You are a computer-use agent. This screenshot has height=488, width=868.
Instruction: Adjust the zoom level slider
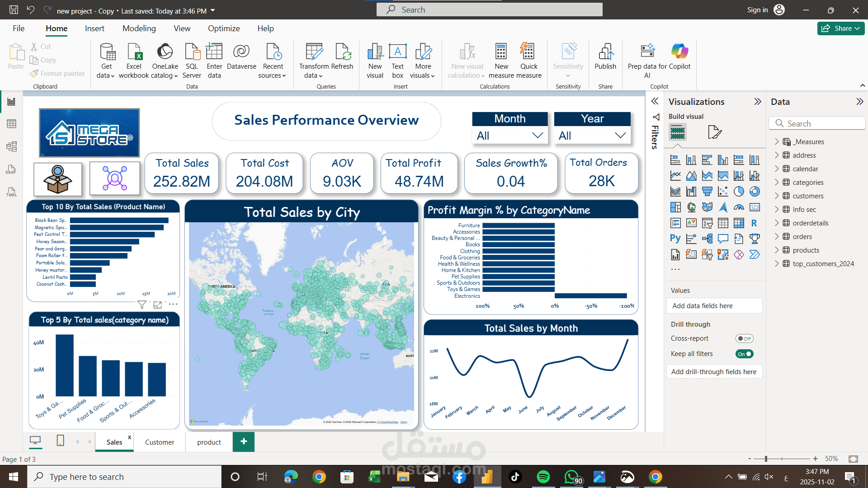[x=766, y=459]
